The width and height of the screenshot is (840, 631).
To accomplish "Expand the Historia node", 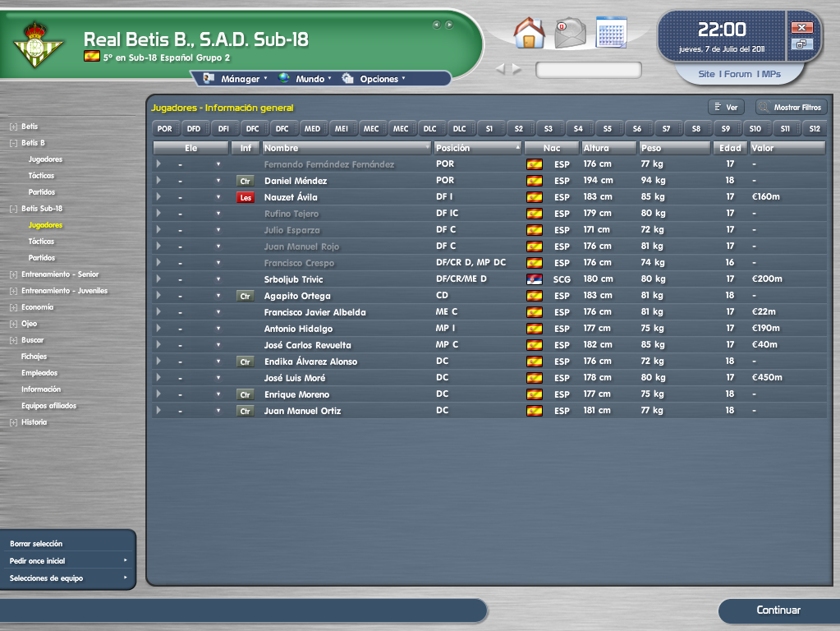I will click(13, 422).
